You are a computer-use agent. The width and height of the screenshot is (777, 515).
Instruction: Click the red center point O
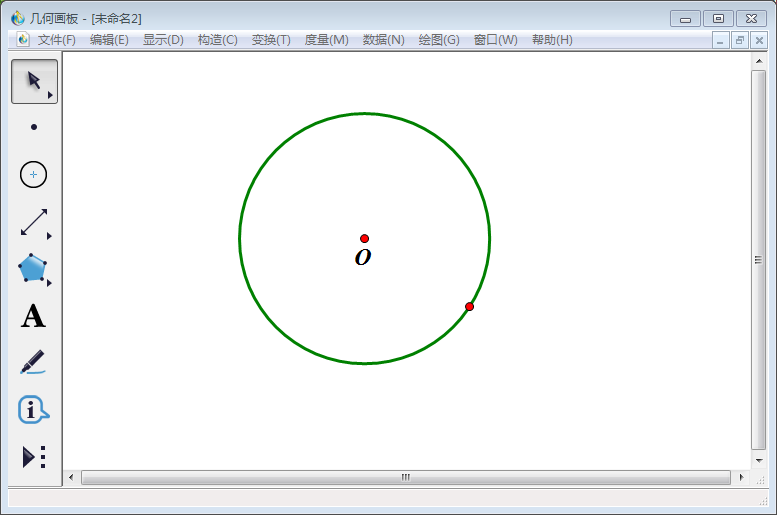tap(364, 238)
